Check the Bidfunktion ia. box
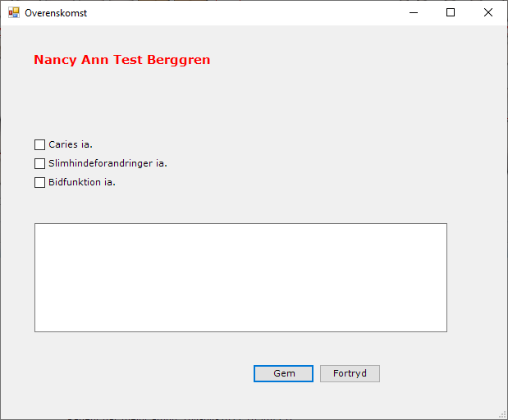 pos(39,183)
